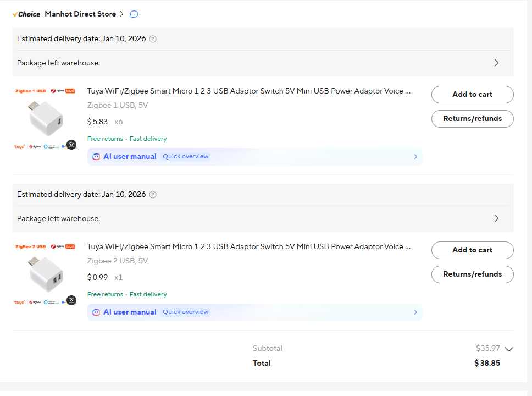View the Zigbee 1 USB product thumbnail
This screenshot has width=532, height=396.
(x=45, y=118)
